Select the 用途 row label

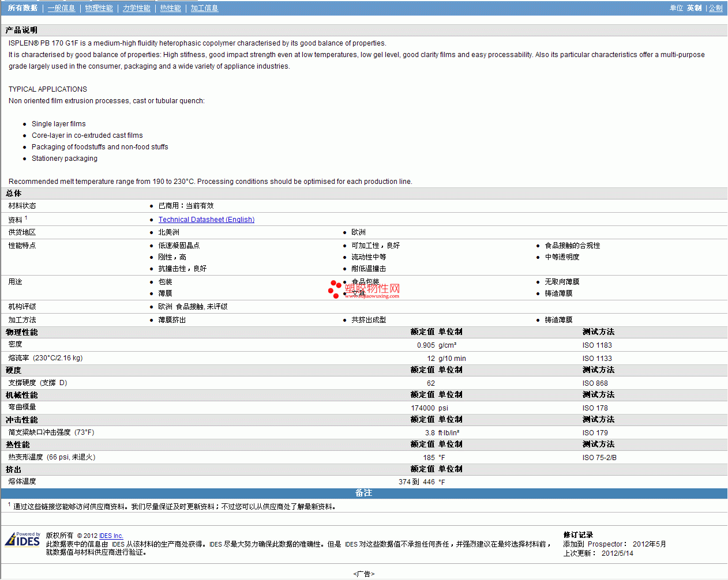[15, 282]
